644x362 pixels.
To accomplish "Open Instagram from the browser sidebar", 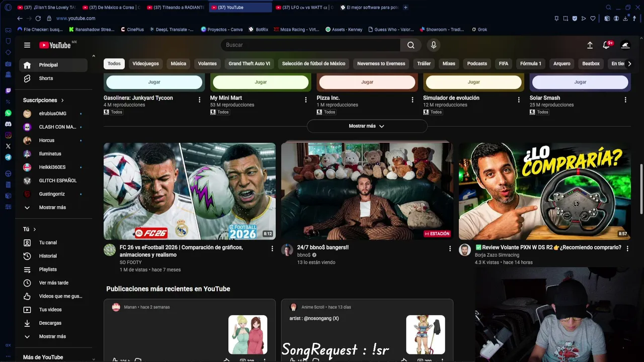I will click(8, 135).
